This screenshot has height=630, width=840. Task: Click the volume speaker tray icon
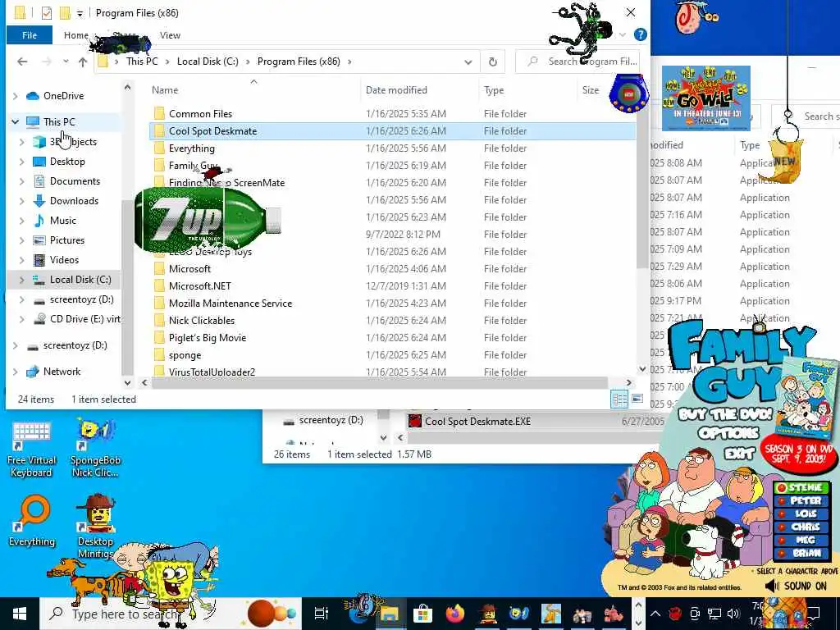[733, 614]
